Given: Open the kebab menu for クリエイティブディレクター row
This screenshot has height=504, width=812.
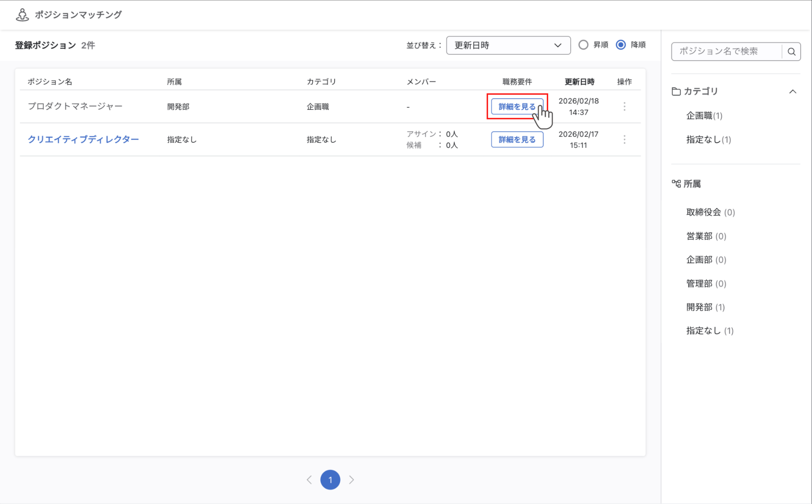Looking at the screenshot, I should click(624, 139).
